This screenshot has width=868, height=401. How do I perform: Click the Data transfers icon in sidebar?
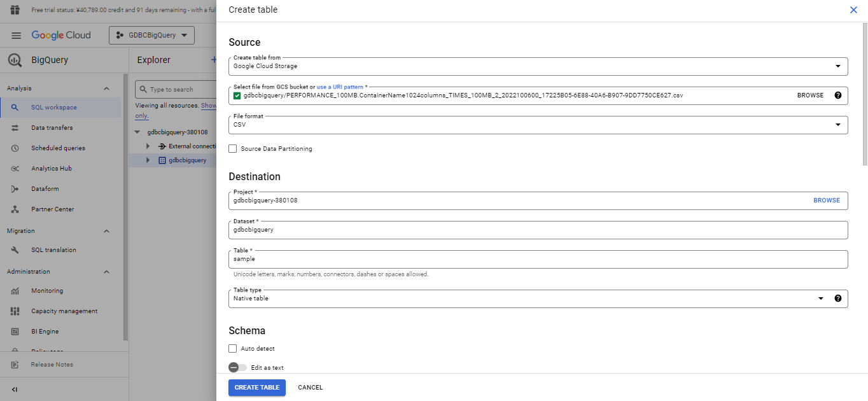point(15,128)
